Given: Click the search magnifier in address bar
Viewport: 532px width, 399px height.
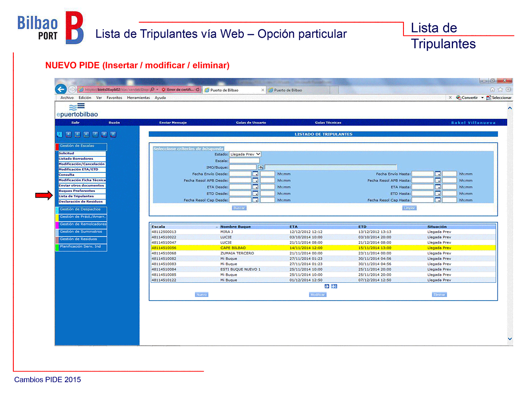Looking at the screenshot, I should point(153,90).
